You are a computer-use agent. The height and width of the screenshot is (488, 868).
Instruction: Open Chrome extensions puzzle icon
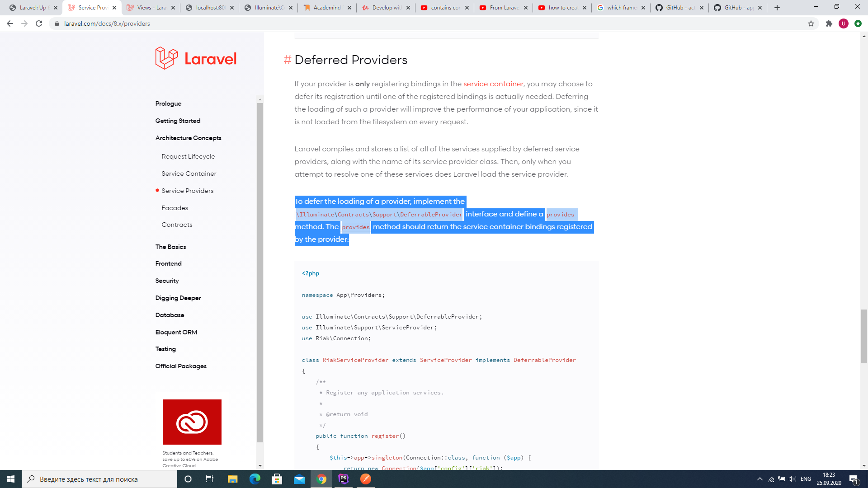click(x=829, y=23)
